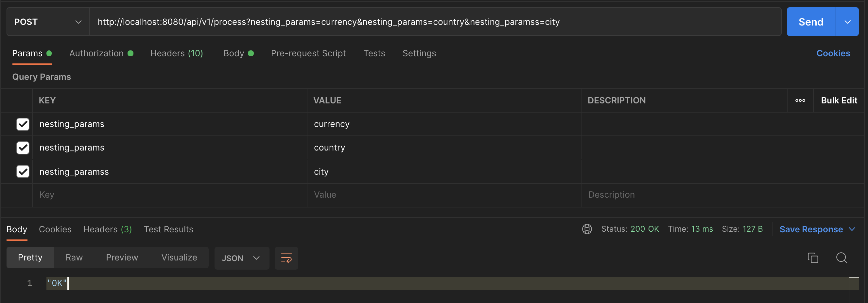Image resolution: width=868 pixels, height=303 pixels.
Task: Expand the Save Response dropdown
Action: (x=852, y=229)
